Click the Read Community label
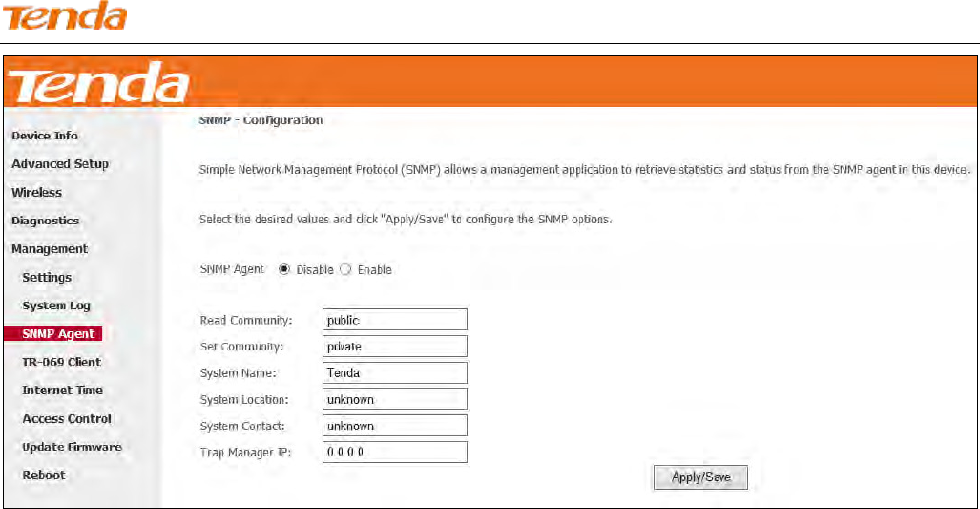 (246, 320)
